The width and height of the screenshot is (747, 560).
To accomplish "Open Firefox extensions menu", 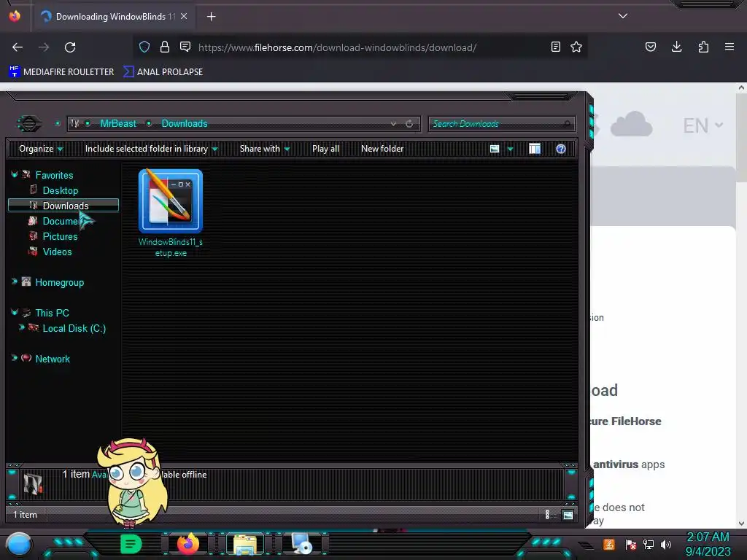I will tap(703, 47).
